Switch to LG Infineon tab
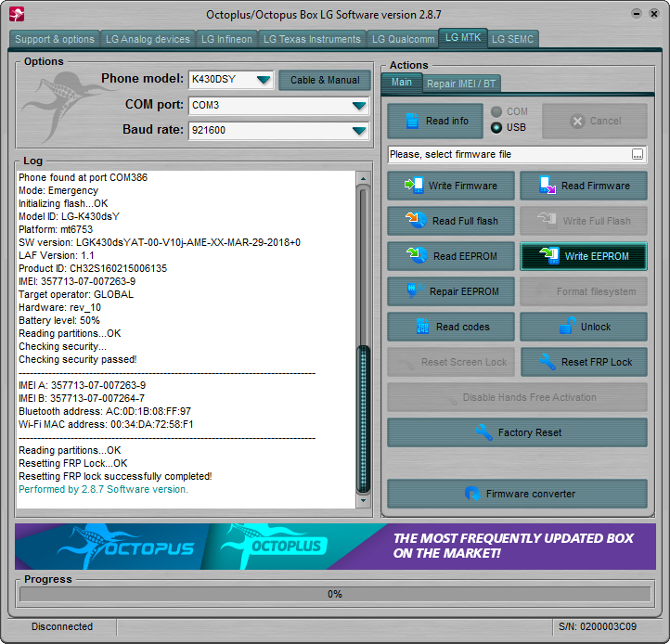670x644 pixels. tap(226, 39)
